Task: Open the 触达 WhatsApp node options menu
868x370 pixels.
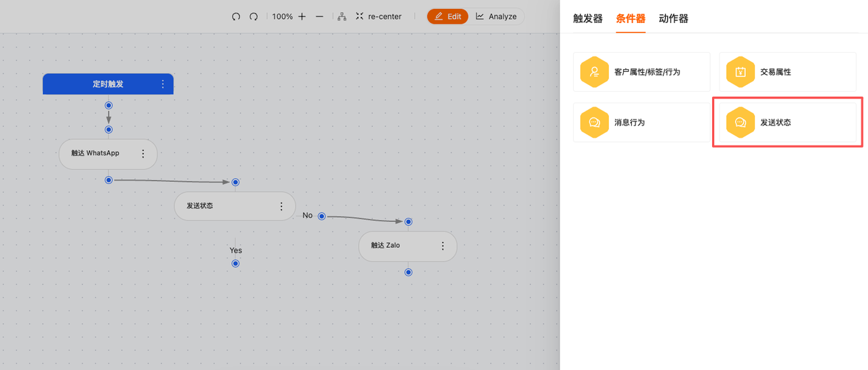Action: (143, 154)
